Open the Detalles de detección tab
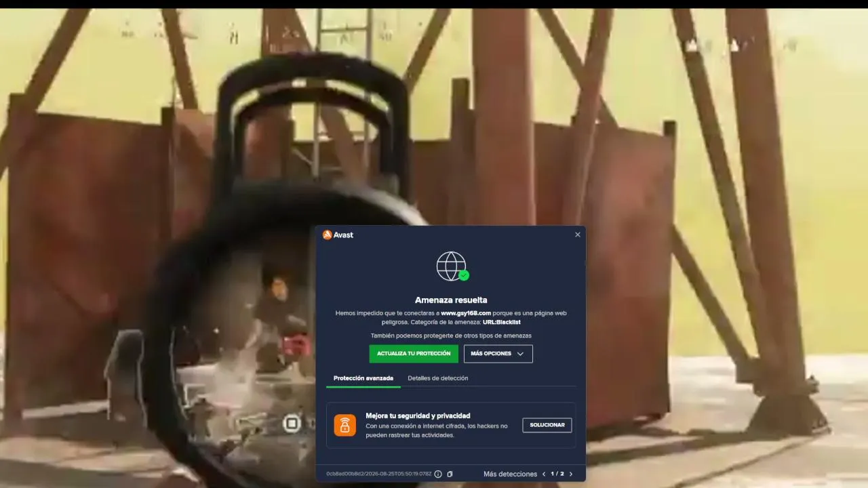Screen dimensions: 868x488 pyautogui.click(x=438, y=378)
